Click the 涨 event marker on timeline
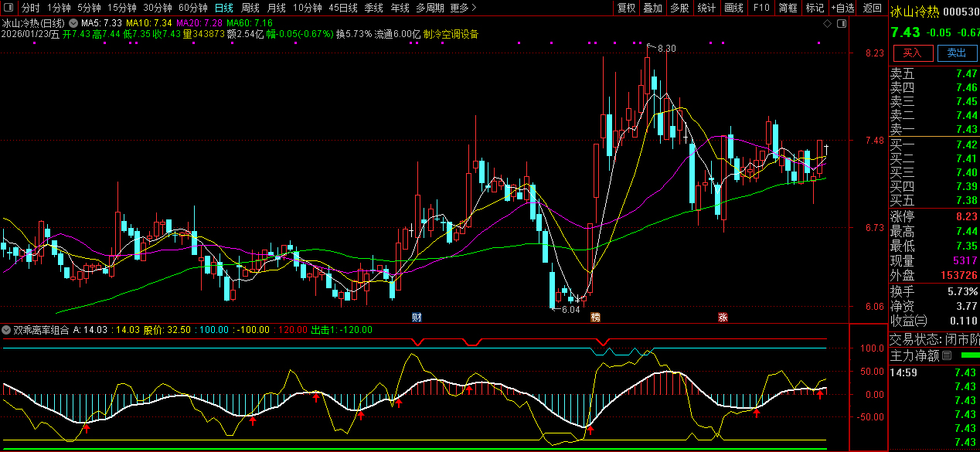 pos(723,318)
